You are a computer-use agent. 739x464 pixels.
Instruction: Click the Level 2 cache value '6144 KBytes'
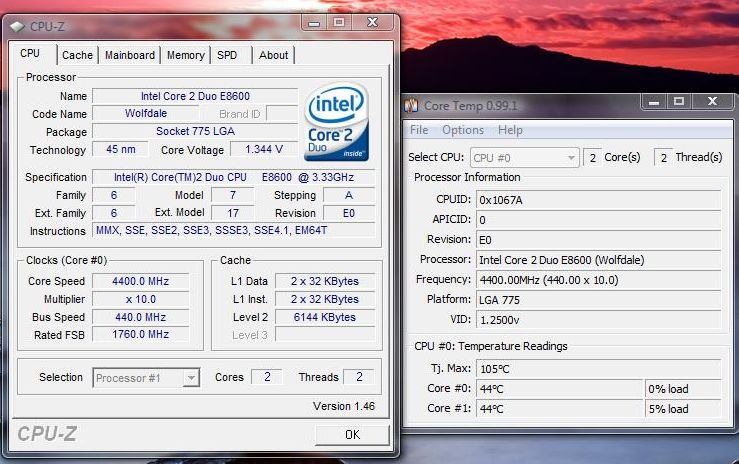point(325,317)
